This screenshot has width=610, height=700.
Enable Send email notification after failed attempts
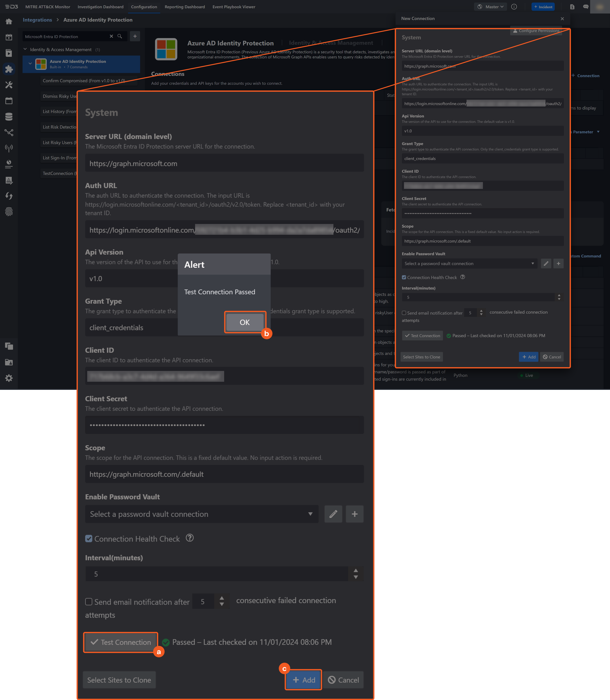tap(88, 602)
